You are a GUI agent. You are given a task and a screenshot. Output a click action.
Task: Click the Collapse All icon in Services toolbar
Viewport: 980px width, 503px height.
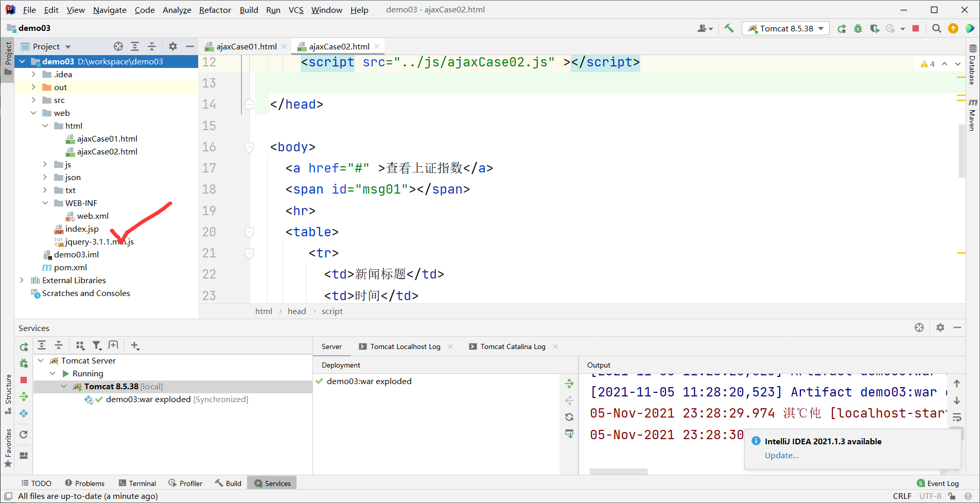click(58, 345)
